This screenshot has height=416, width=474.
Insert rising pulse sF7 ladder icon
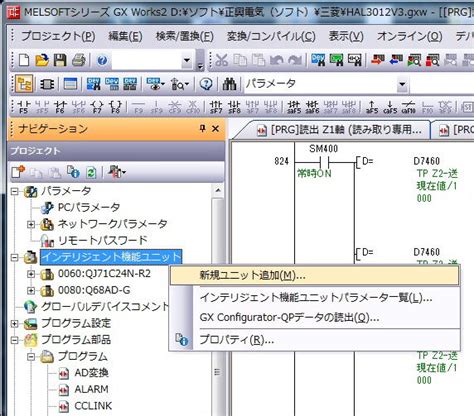click(216, 107)
